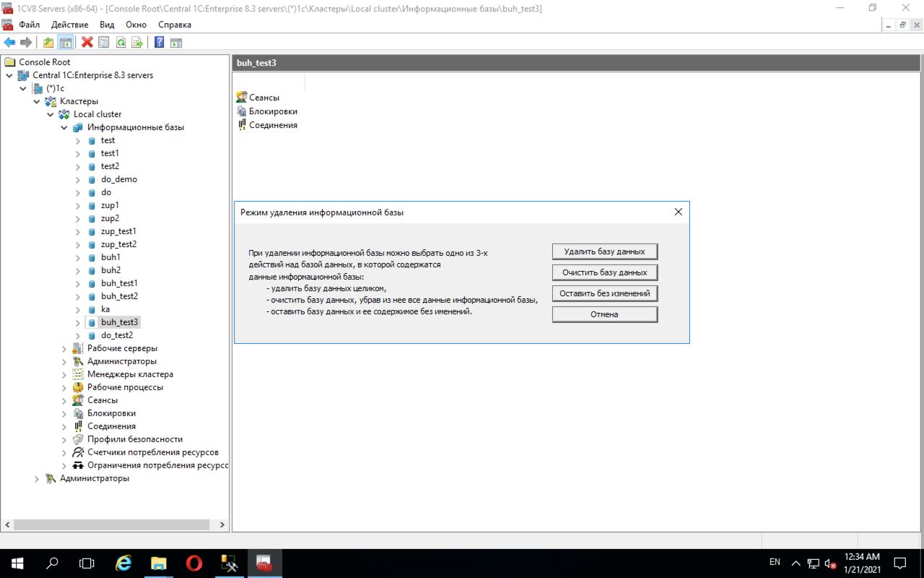The width and height of the screenshot is (924, 578).
Task: Collapse the Кластеры node
Action: coord(37,101)
